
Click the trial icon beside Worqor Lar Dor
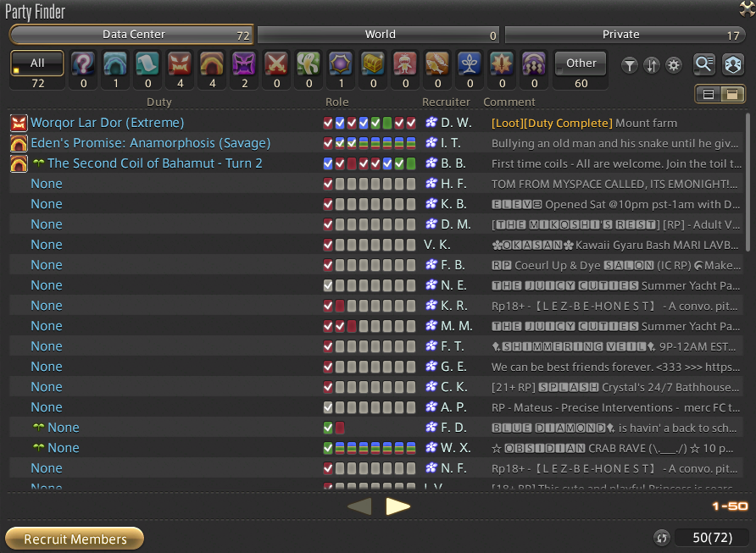pos(19,124)
